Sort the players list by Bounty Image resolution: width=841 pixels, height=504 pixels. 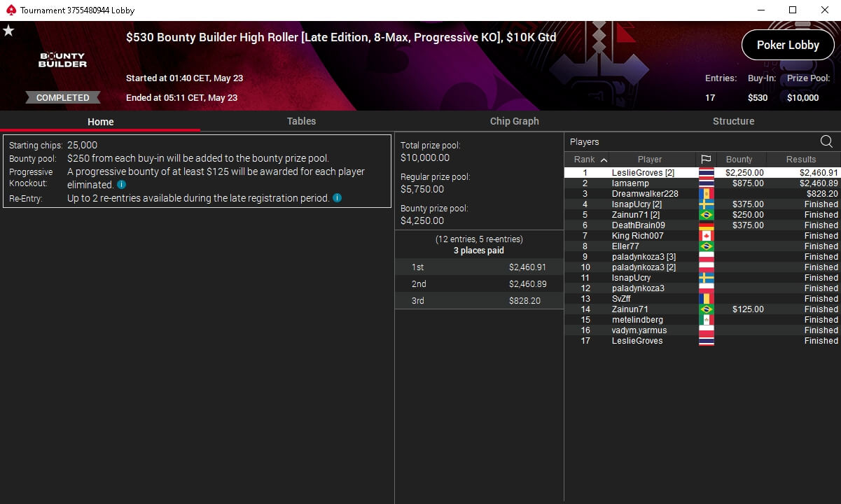pyautogui.click(x=739, y=160)
